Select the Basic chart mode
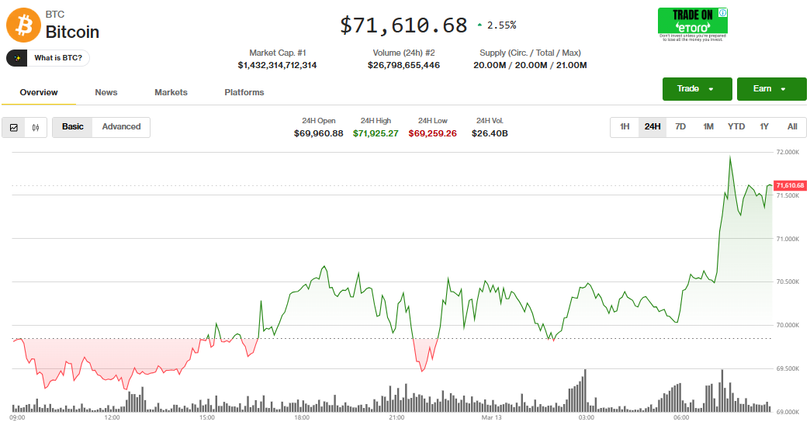Viewport: 810px width, 421px height. 73,127
